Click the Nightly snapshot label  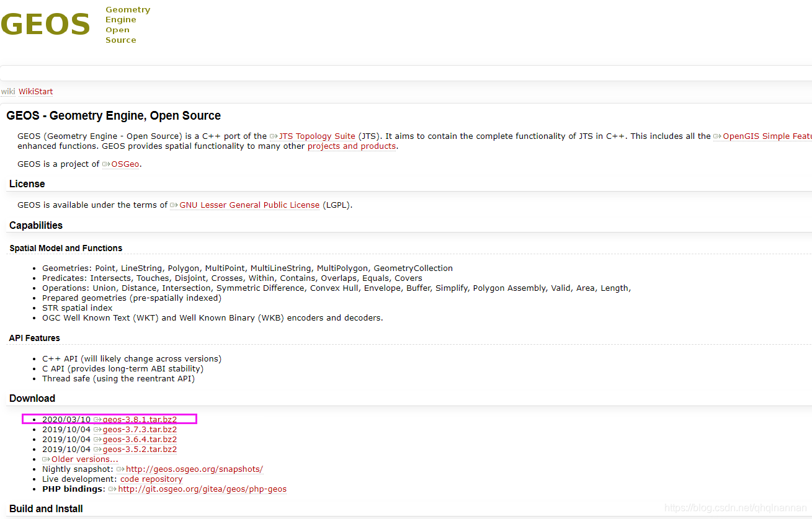click(78, 469)
